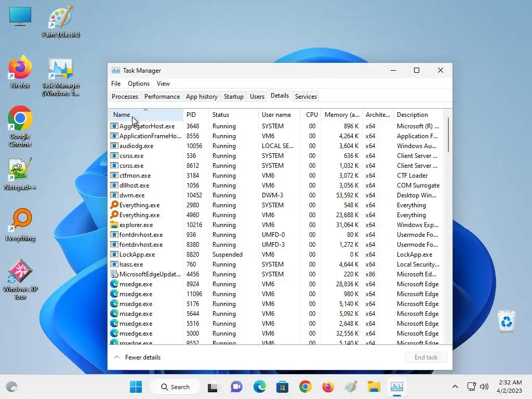Sort by the User name column header
This screenshot has height=399, width=532.
coord(279,115)
